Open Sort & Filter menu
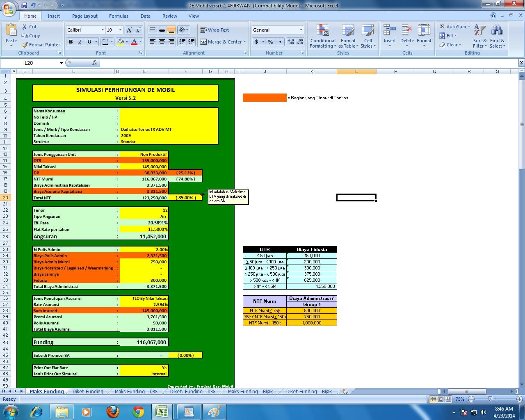 coord(480,36)
